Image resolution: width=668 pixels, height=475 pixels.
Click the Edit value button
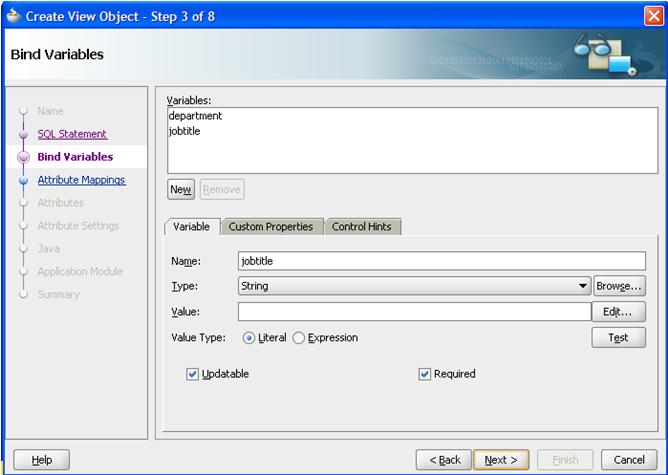pyautogui.click(x=619, y=312)
